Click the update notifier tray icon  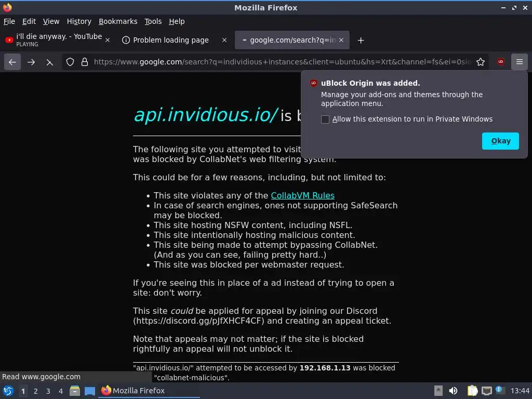click(500, 390)
